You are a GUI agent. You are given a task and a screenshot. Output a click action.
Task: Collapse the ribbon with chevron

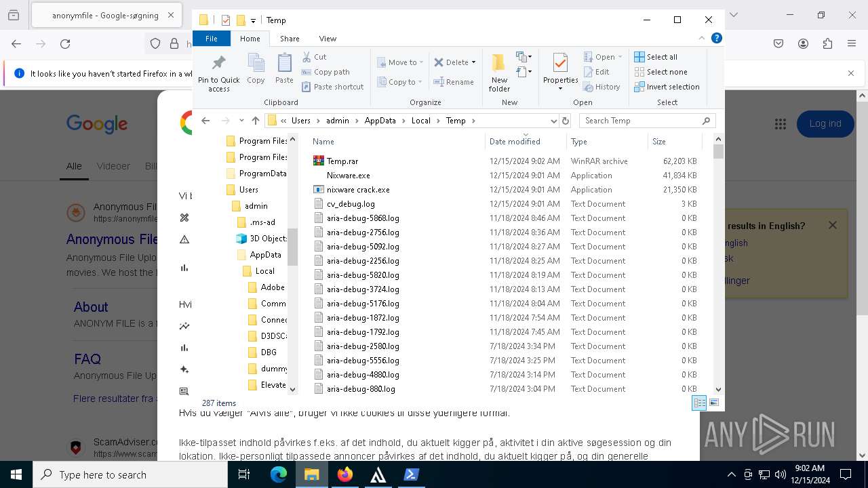tap(702, 39)
